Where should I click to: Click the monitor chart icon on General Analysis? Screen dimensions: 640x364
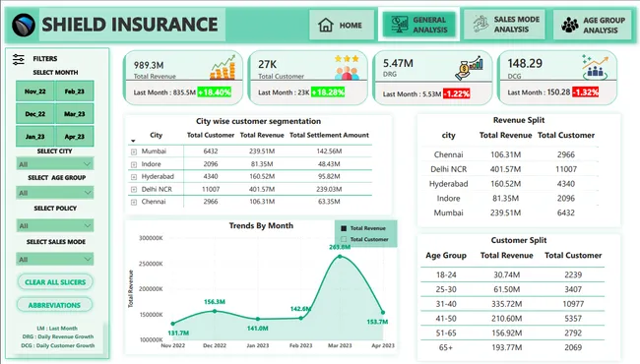click(x=399, y=25)
